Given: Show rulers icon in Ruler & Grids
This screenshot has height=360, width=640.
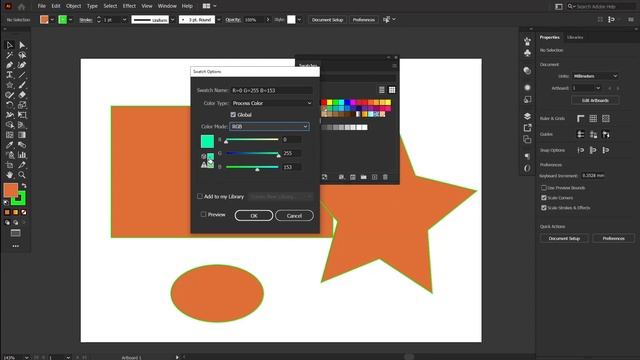Looking at the screenshot, I should click(580, 118).
